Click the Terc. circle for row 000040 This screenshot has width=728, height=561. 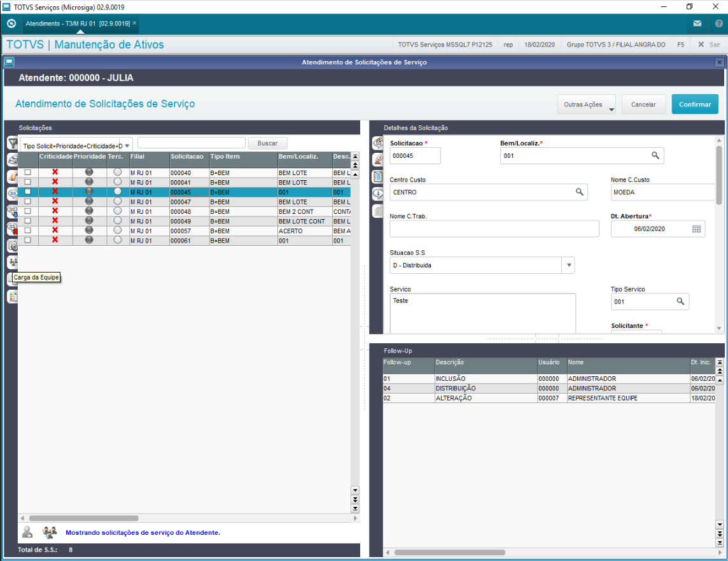pyautogui.click(x=118, y=172)
